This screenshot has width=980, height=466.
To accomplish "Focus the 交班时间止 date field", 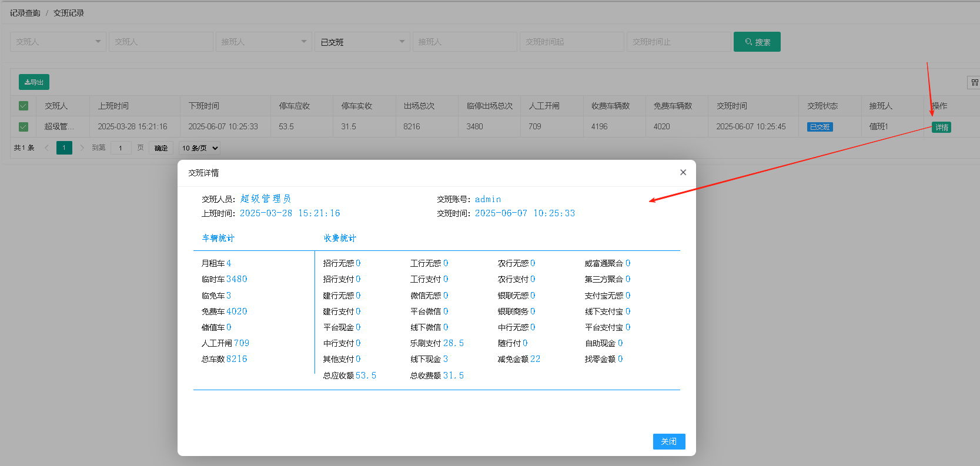I will (679, 42).
